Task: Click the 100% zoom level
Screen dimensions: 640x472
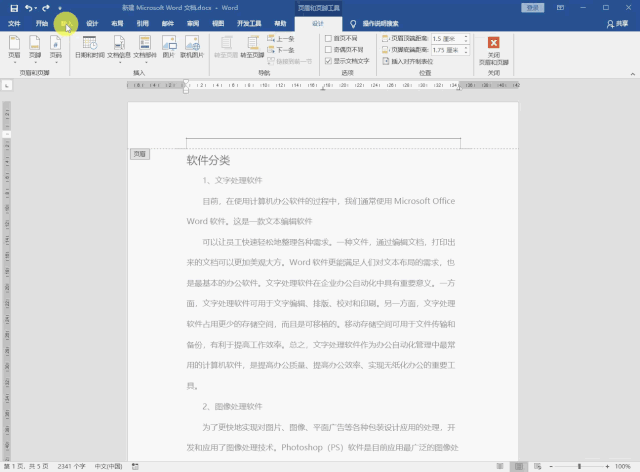Action: (x=622, y=466)
